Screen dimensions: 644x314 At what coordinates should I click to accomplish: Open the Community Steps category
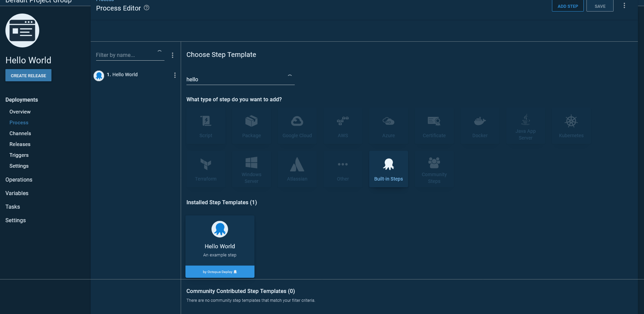[434, 169]
